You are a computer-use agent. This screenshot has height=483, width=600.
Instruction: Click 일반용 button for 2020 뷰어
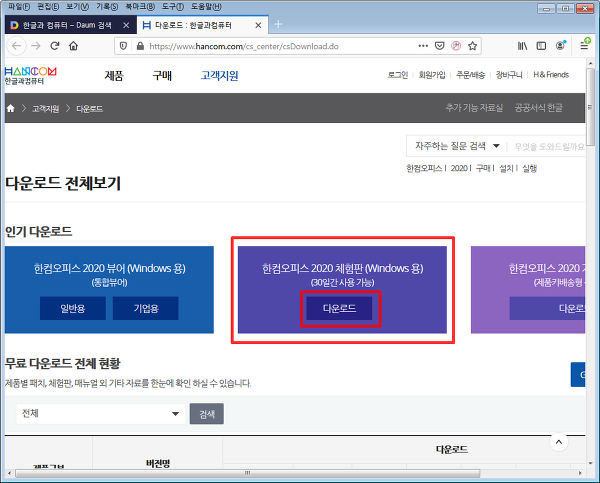(73, 308)
